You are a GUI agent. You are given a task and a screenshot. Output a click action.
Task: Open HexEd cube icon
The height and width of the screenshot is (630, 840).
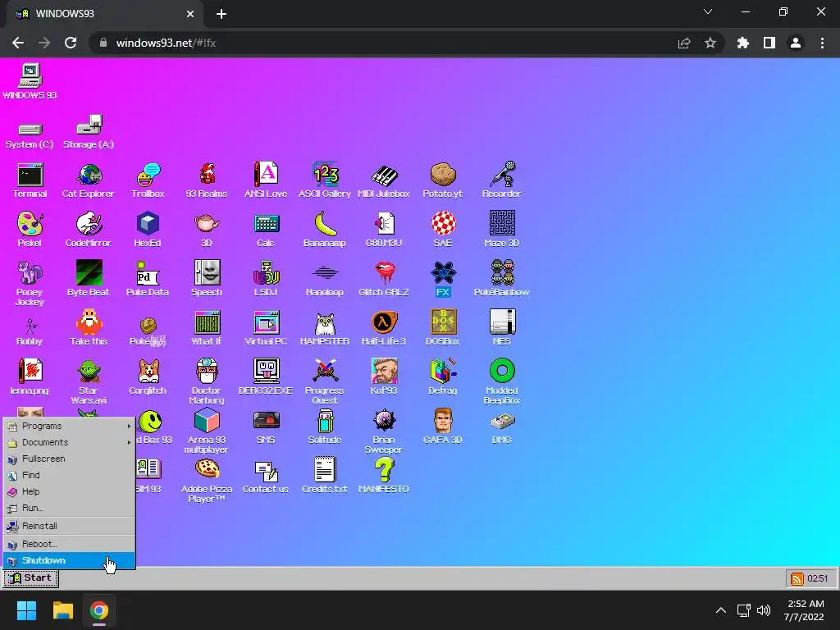pyautogui.click(x=148, y=230)
